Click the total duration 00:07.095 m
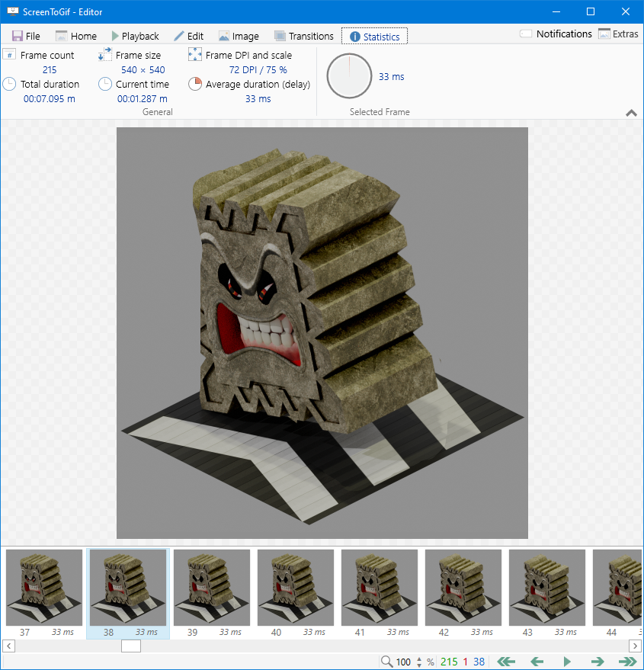 coord(49,98)
